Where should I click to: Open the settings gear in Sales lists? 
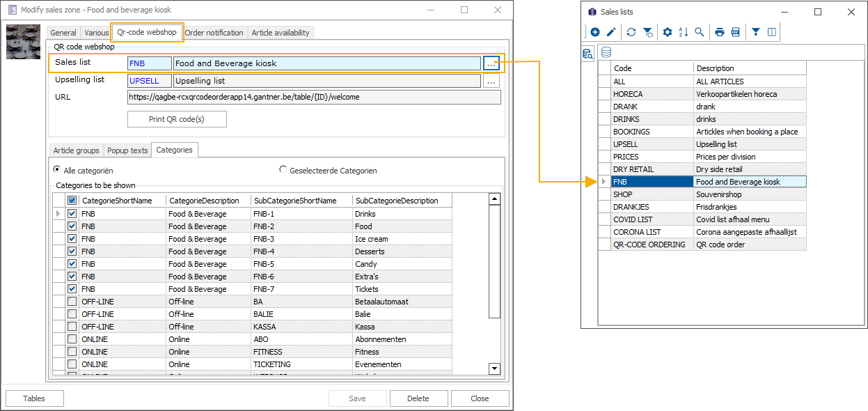668,32
